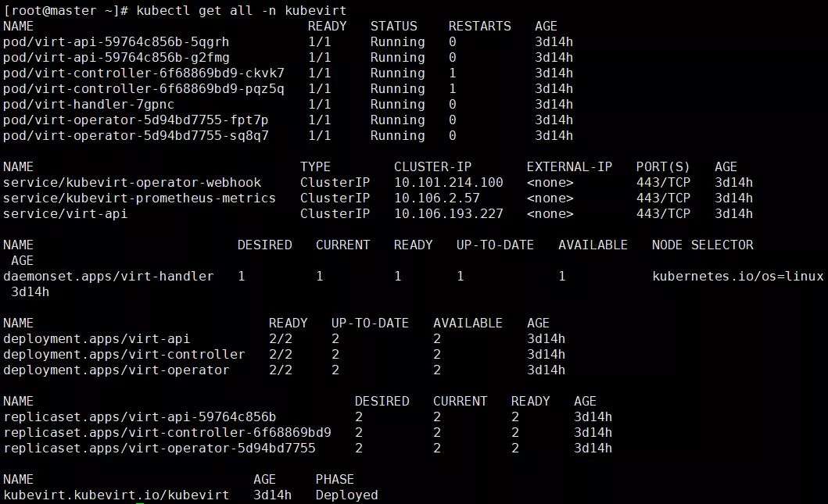Click Running status of pod virt-handler-7gpnc
This screenshot has width=828, height=504.
pyautogui.click(x=398, y=105)
